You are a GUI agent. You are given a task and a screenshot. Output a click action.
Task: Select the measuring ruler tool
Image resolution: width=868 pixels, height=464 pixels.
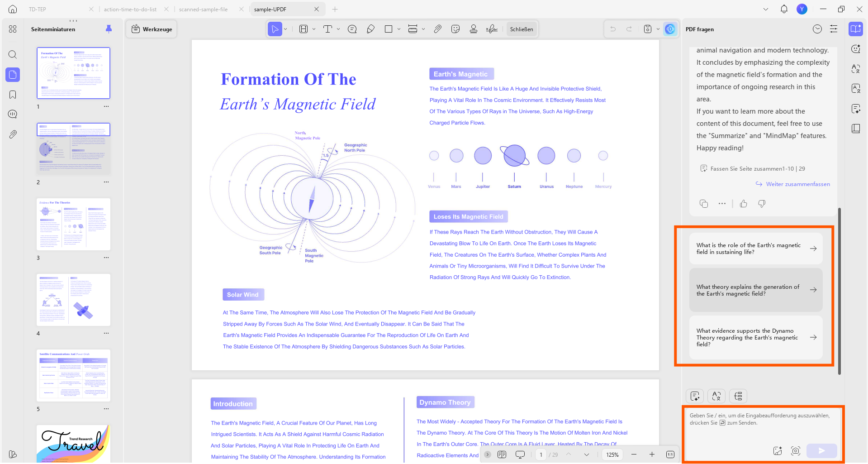[413, 29]
